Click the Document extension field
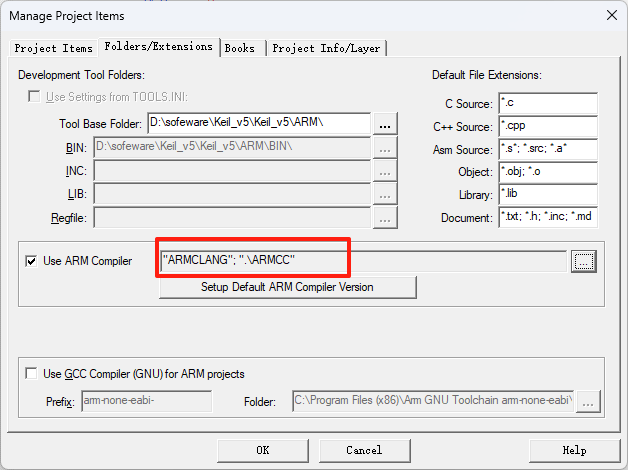 coord(548,217)
